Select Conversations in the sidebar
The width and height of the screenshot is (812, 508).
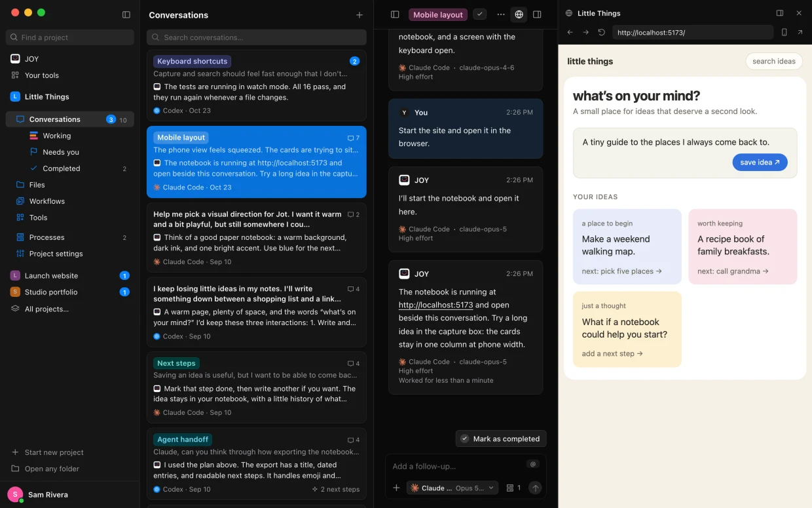(70, 119)
